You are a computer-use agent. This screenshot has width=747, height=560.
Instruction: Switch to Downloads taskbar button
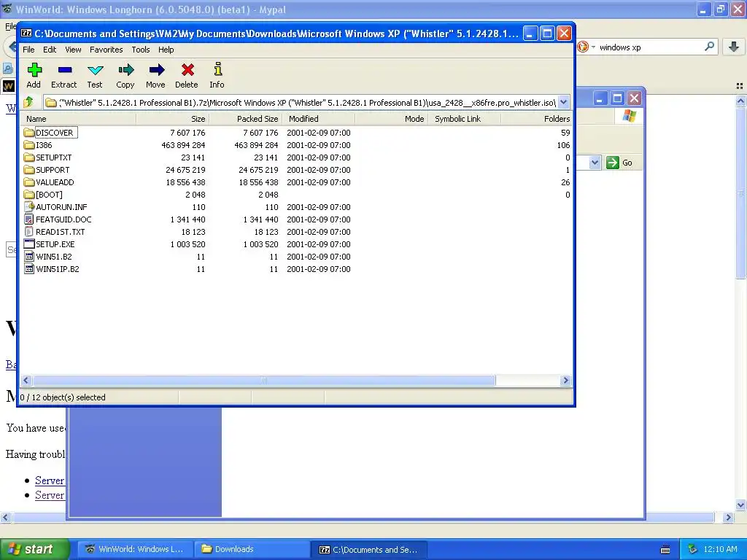pos(252,549)
